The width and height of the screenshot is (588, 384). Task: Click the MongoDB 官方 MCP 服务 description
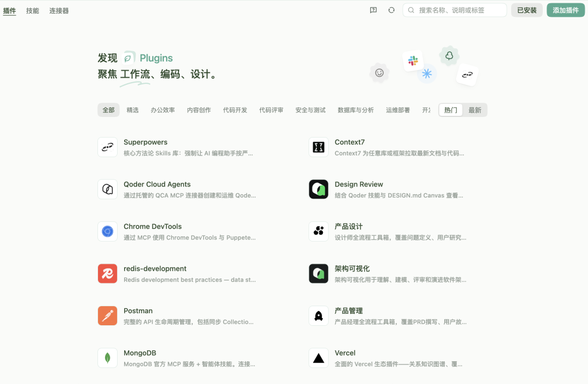click(x=189, y=364)
